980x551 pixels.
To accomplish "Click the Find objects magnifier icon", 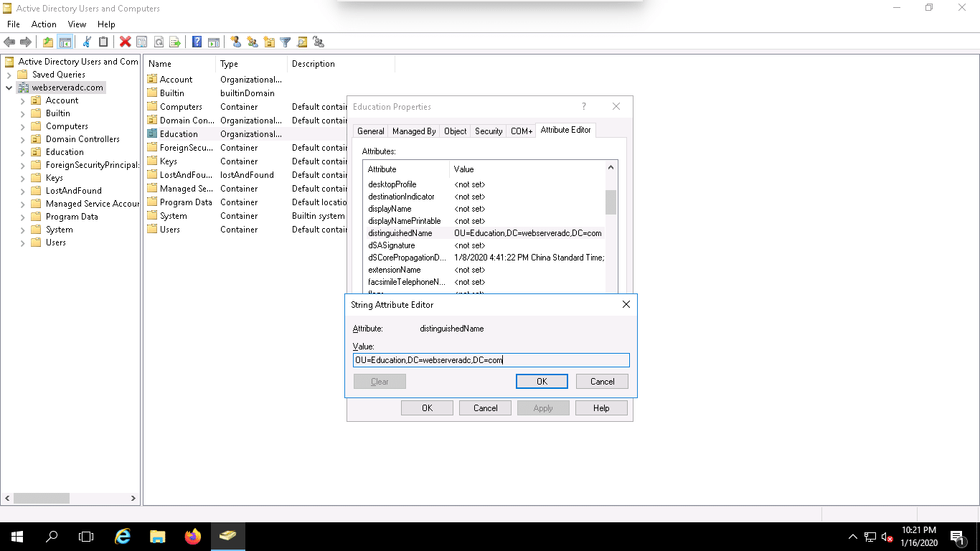I will [x=302, y=42].
